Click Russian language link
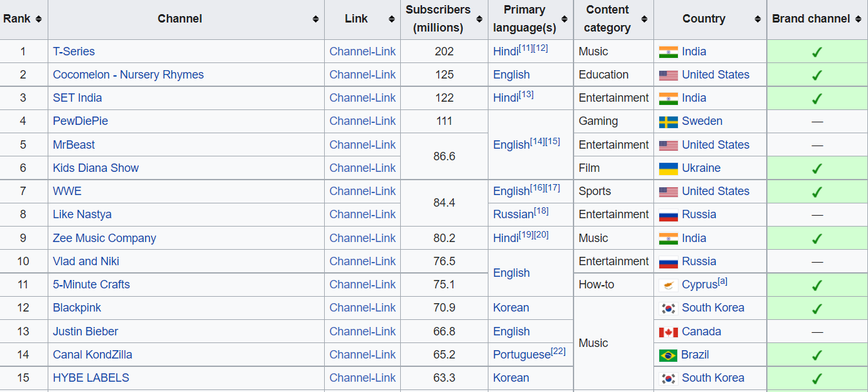868x392 pixels. coord(514,215)
